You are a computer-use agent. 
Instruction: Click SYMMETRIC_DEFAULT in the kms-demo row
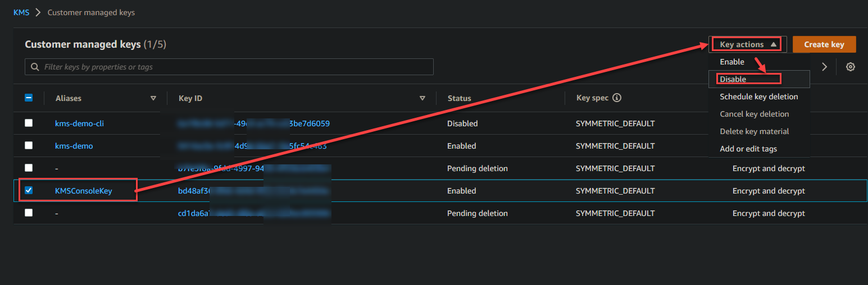[615, 146]
